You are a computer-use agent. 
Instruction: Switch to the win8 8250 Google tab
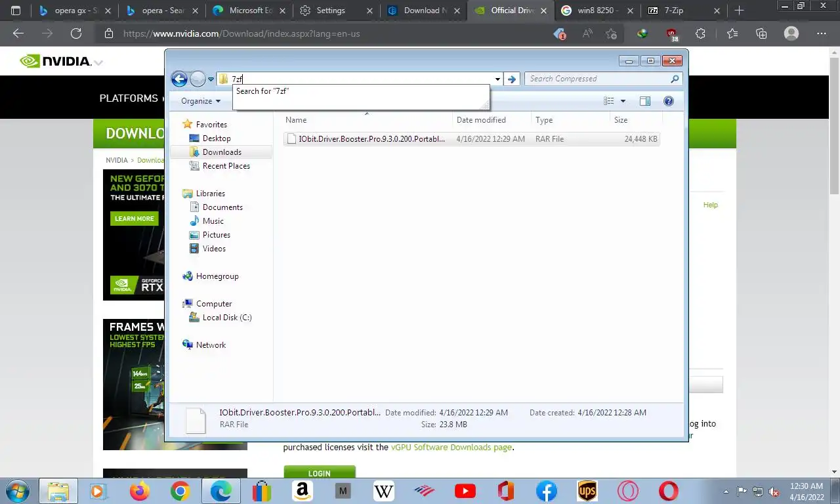(597, 10)
